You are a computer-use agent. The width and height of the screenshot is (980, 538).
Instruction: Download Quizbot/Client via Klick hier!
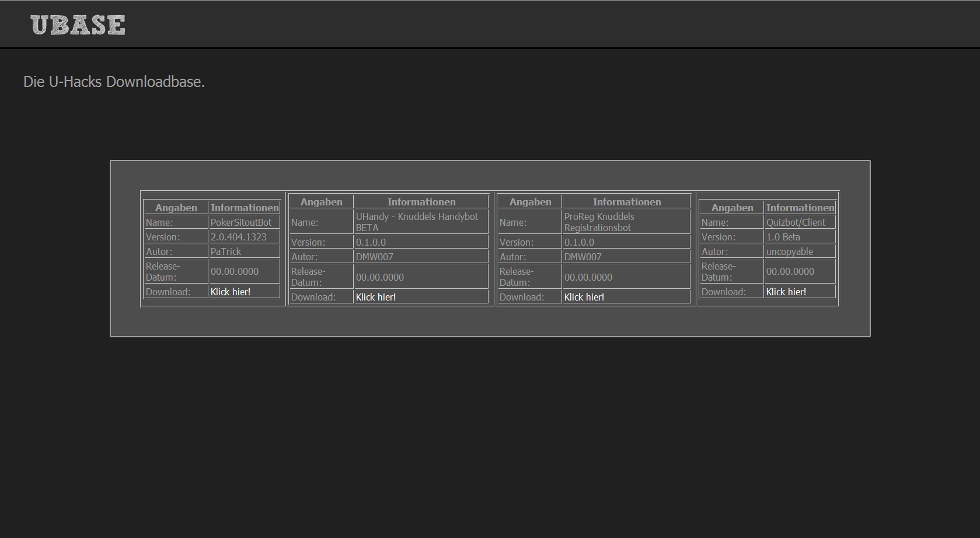coord(786,292)
